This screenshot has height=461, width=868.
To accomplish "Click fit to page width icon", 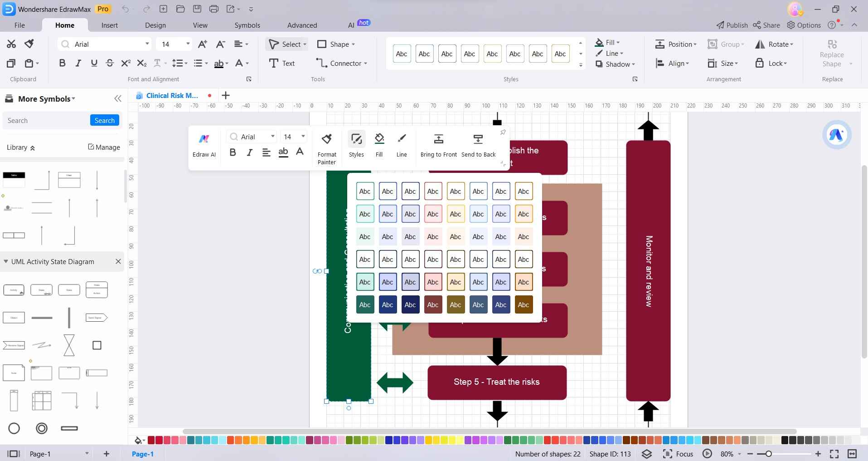I will 852,454.
